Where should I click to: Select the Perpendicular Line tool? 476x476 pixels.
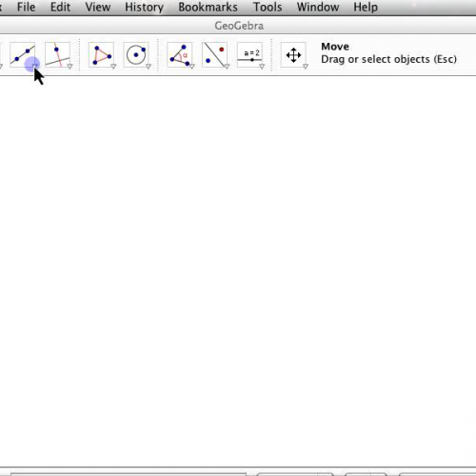[57, 54]
